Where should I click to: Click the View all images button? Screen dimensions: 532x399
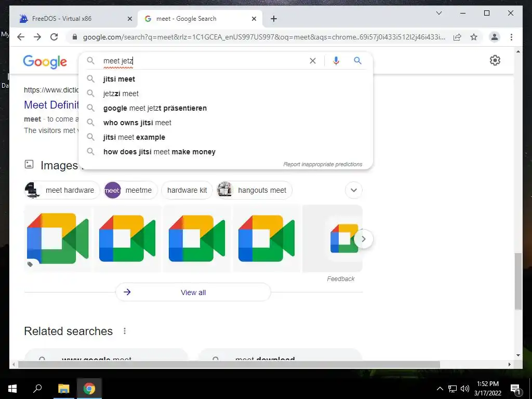(193, 292)
